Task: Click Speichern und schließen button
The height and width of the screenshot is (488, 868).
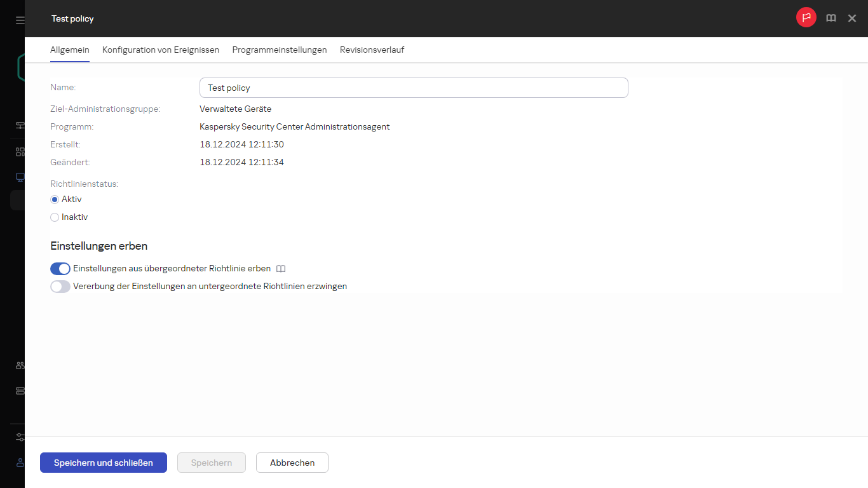Action: click(104, 463)
